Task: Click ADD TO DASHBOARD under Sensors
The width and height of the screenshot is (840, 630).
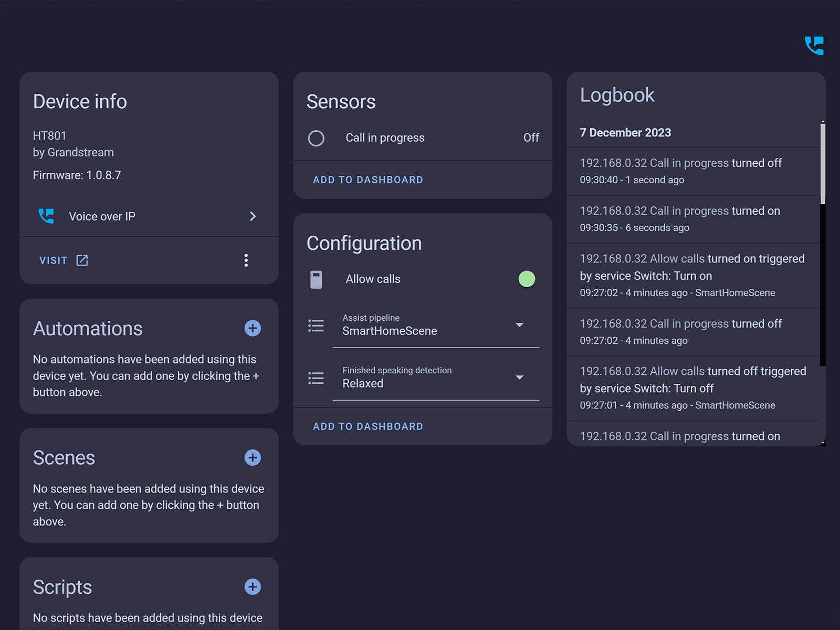Action: coord(367,180)
